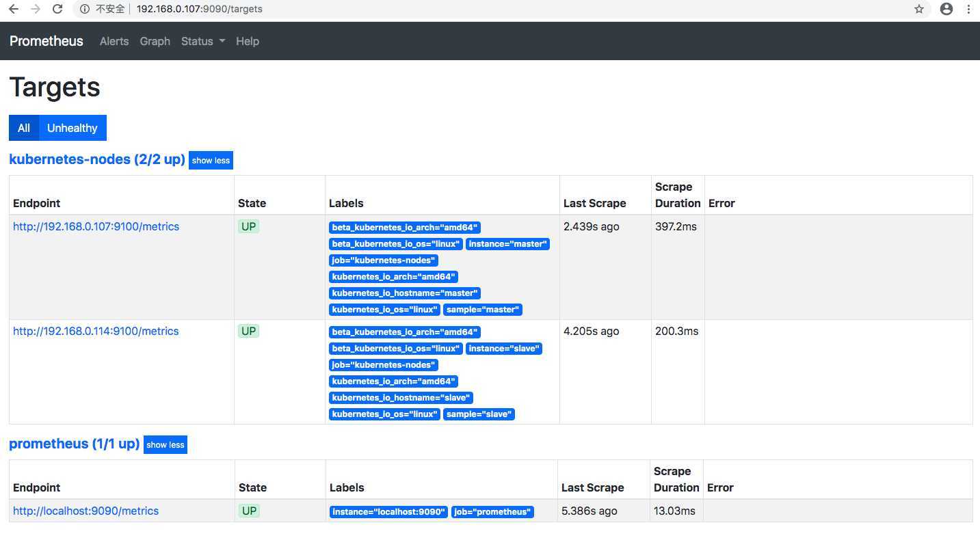Collapse kubernetes-nodes with show less
This screenshot has width=980, height=538.
pyautogui.click(x=211, y=161)
